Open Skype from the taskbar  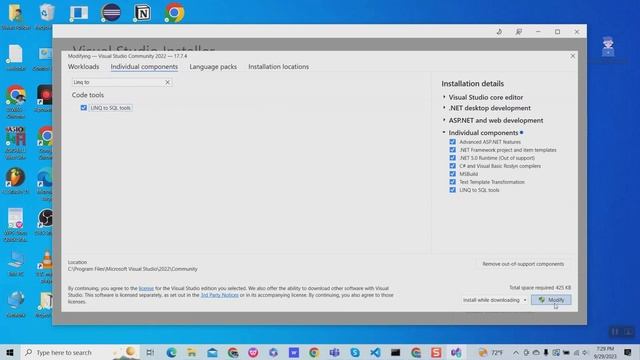point(355,352)
